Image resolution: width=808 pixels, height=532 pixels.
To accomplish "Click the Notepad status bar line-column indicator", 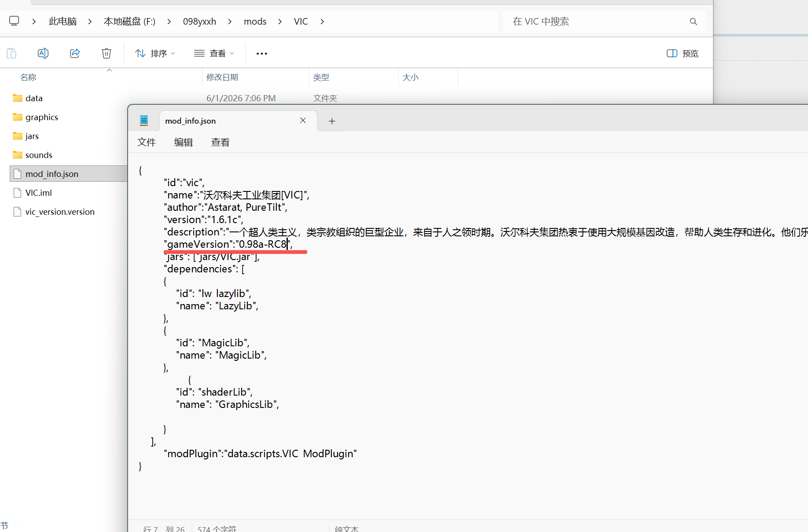I will click(164, 528).
